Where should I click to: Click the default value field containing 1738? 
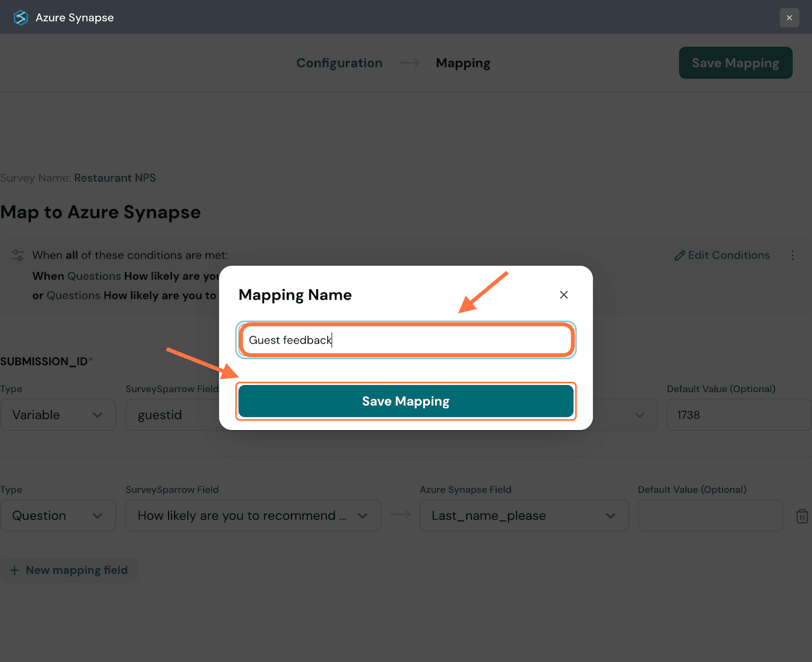(738, 415)
